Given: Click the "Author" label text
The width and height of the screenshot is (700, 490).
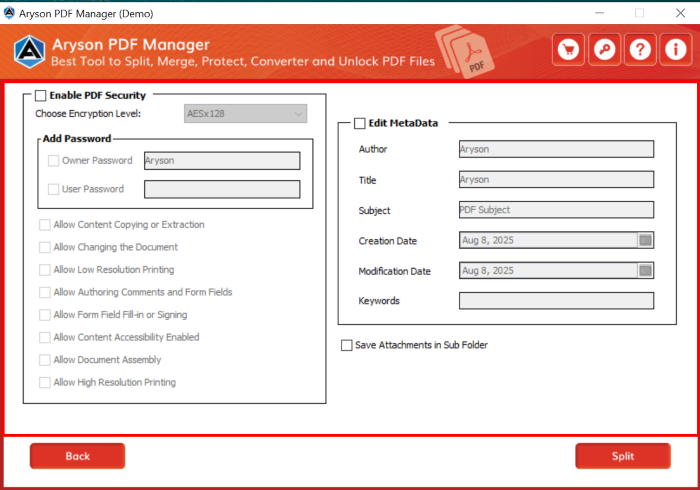Looking at the screenshot, I should (373, 149).
